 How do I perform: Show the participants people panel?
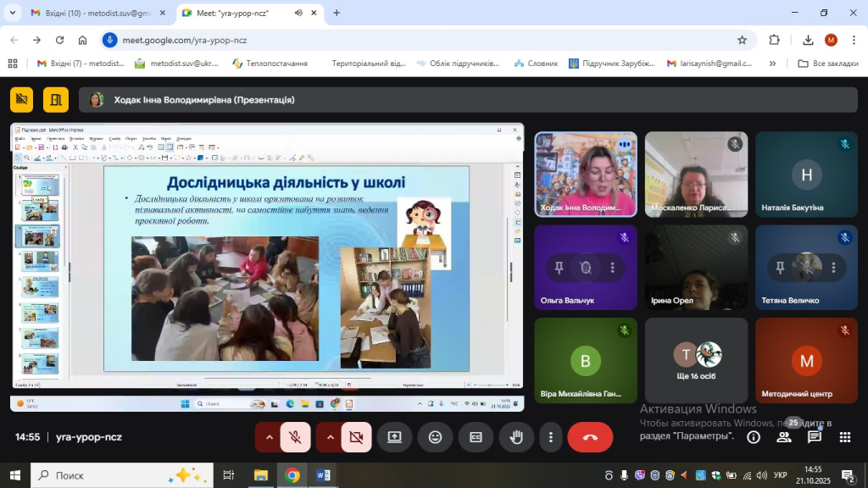click(784, 437)
